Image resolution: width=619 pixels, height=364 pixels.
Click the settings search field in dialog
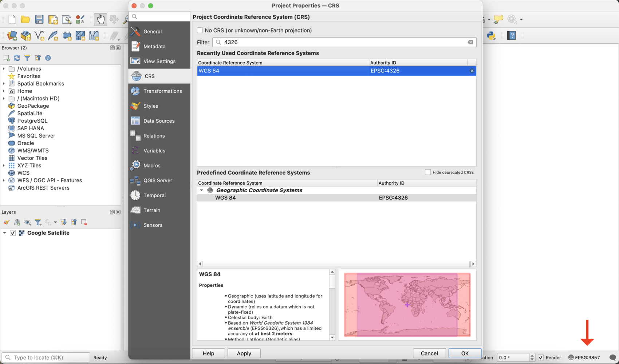[x=159, y=16]
